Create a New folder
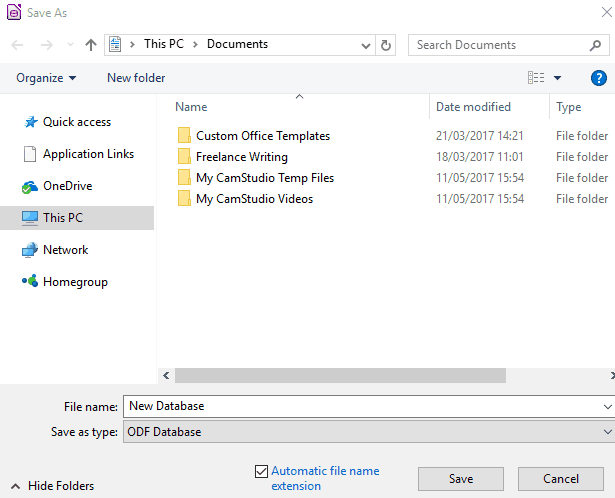Image resolution: width=615 pixels, height=498 pixels. 136,78
